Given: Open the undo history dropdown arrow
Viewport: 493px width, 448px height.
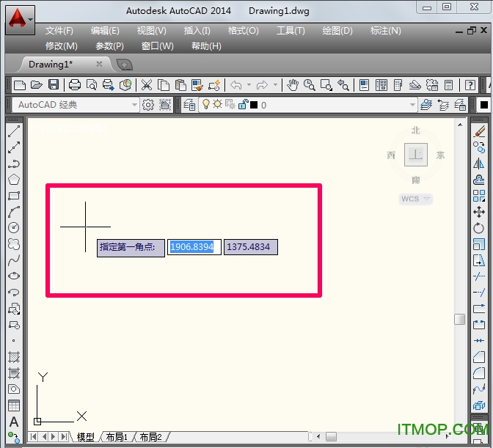Looking at the screenshot, I should pos(249,85).
